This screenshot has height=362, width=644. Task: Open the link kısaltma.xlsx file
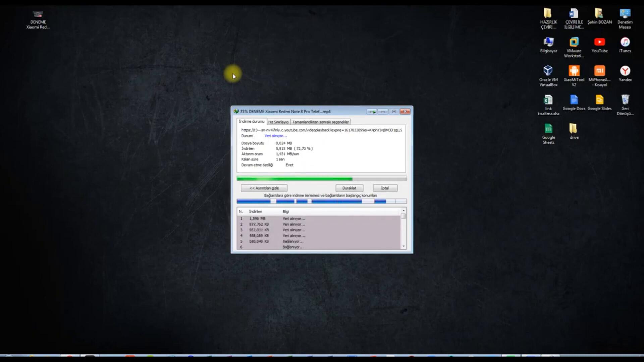pyautogui.click(x=548, y=100)
